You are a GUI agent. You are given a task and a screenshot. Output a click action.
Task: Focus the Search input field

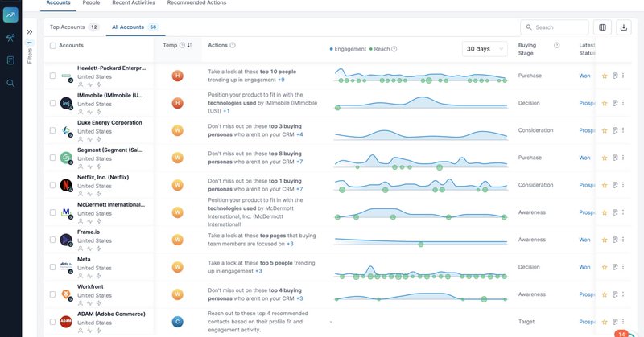(554, 27)
